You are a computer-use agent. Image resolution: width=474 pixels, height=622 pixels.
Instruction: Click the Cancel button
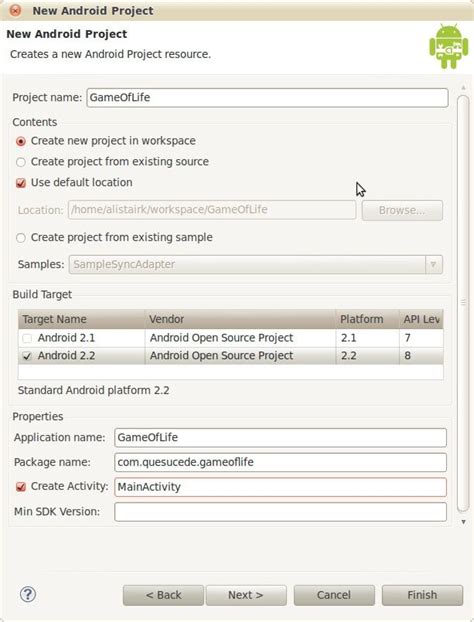[334, 595]
